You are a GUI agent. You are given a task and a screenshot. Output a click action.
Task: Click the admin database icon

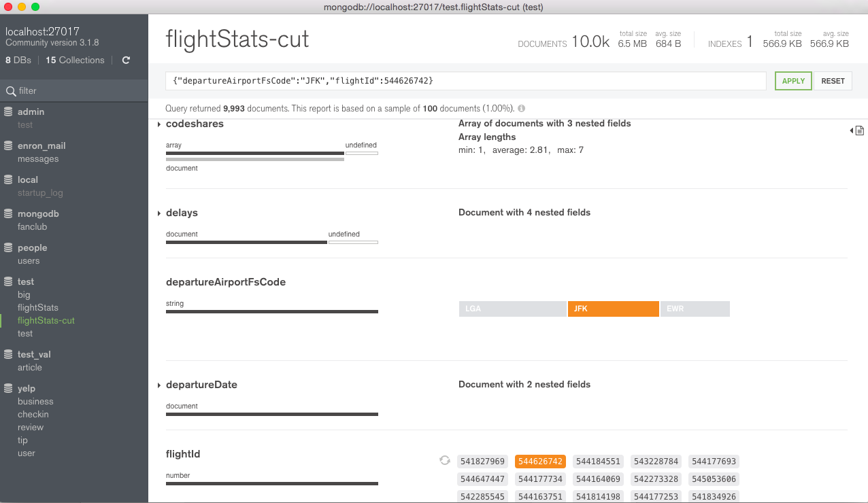9,111
